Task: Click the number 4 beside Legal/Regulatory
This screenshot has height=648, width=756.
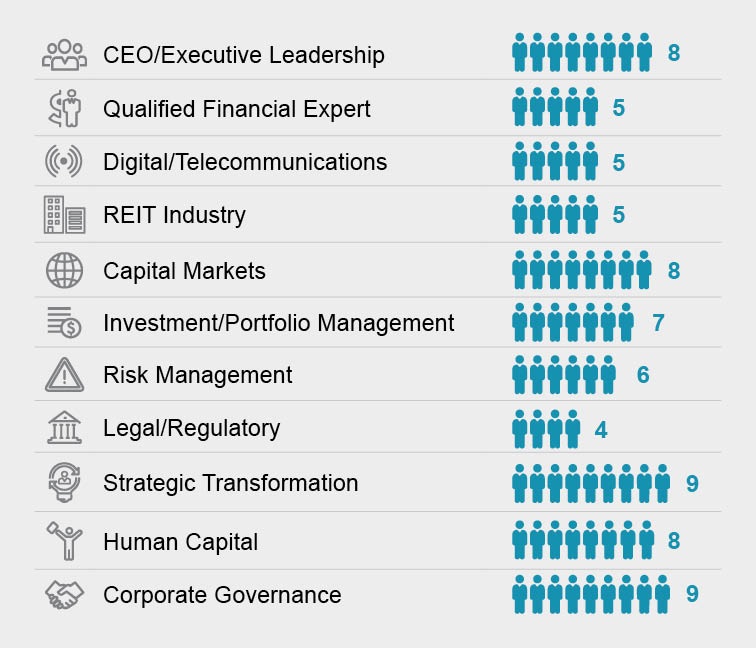Action: click(x=601, y=430)
